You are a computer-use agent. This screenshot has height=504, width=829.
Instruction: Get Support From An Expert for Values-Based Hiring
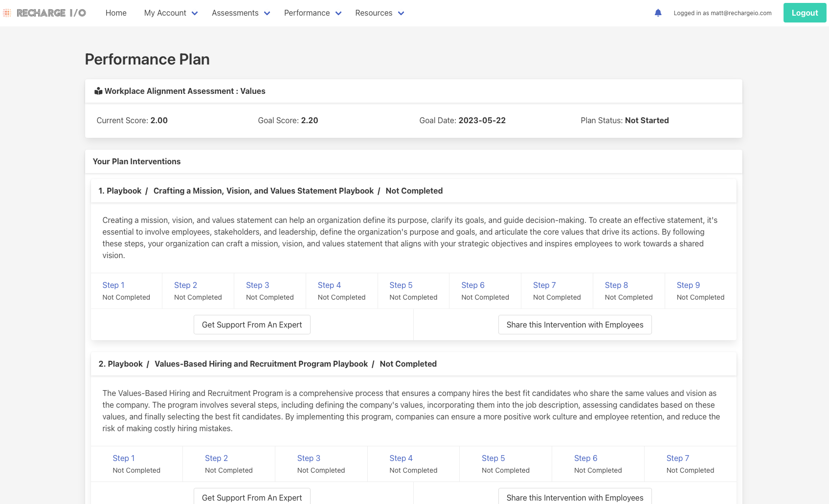coord(252,496)
